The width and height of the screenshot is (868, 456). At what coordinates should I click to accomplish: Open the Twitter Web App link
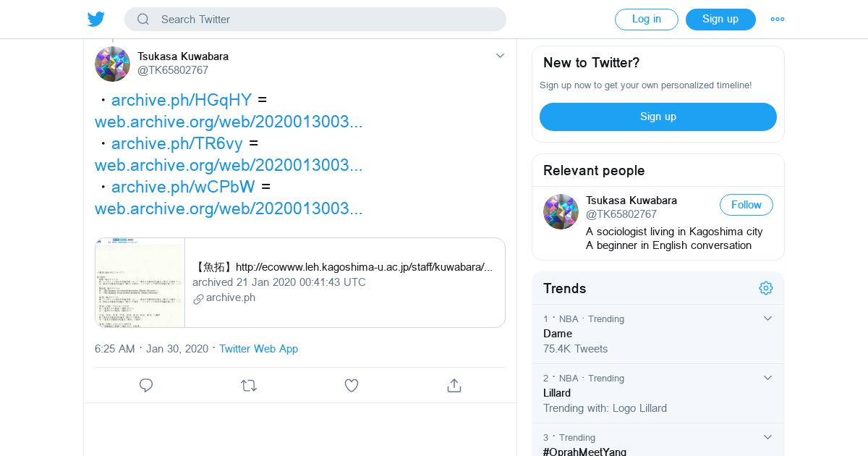tap(258, 349)
